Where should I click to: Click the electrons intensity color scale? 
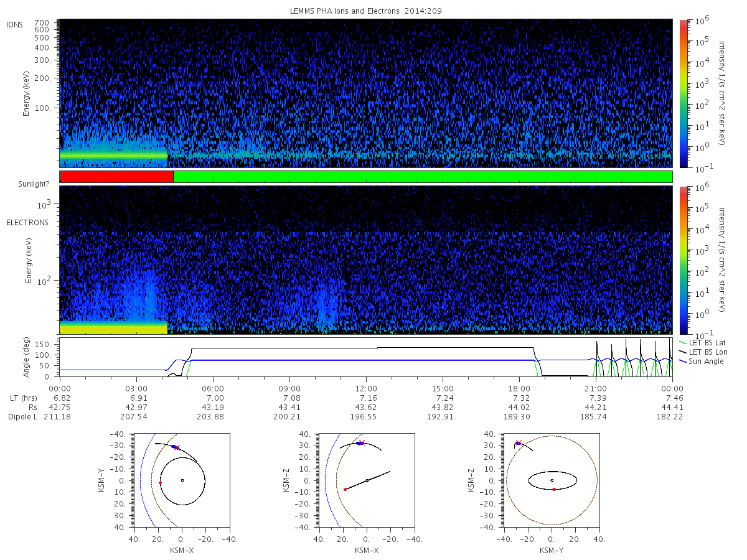pyautogui.click(x=683, y=259)
